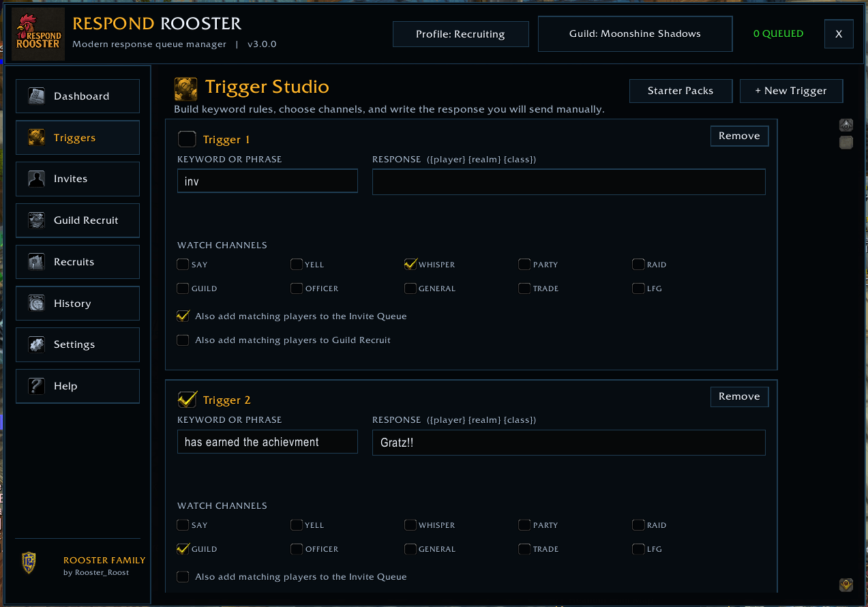The width and height of the screenshot is (868, 607).
Task: Create a new trigger
Action: [791, 91]
